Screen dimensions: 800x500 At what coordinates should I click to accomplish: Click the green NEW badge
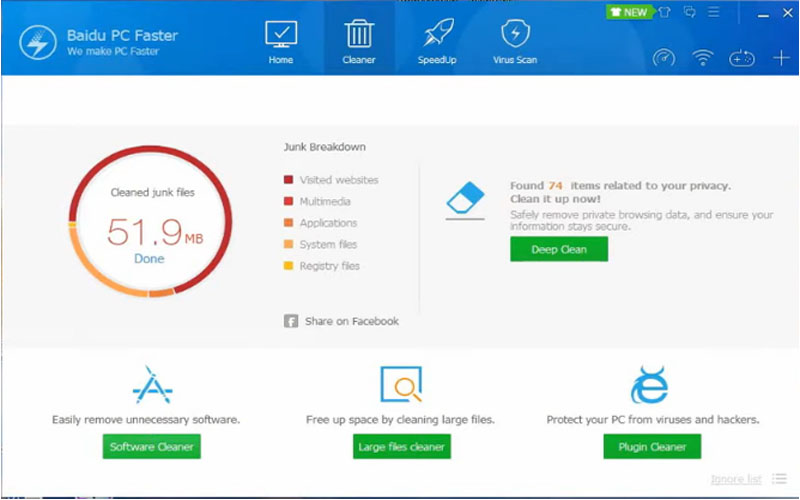pos(629,12)
